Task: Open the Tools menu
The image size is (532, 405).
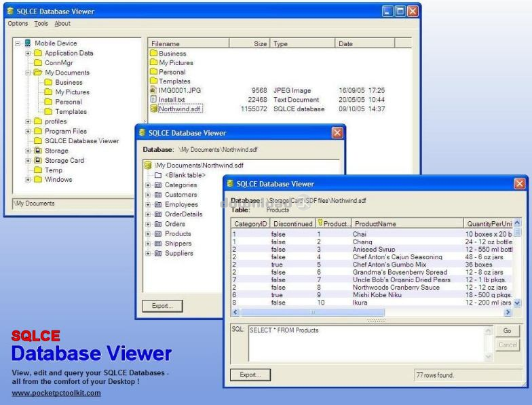Action: pos(41,23)
